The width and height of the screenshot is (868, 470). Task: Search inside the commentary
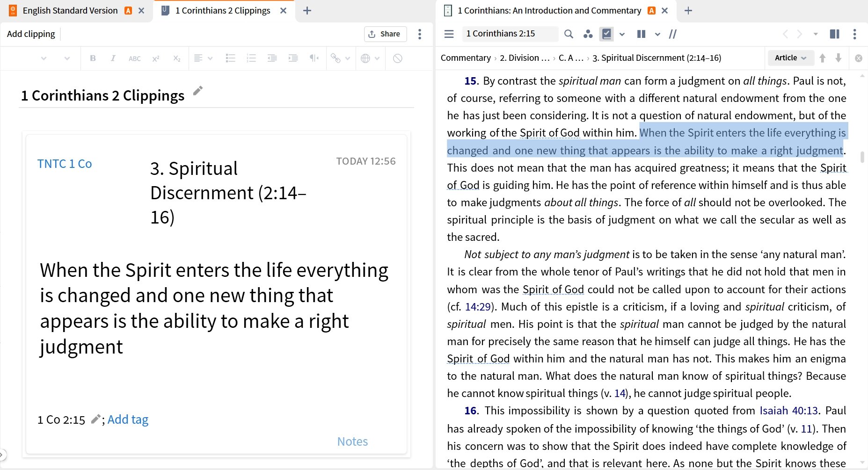click(569, 34)
